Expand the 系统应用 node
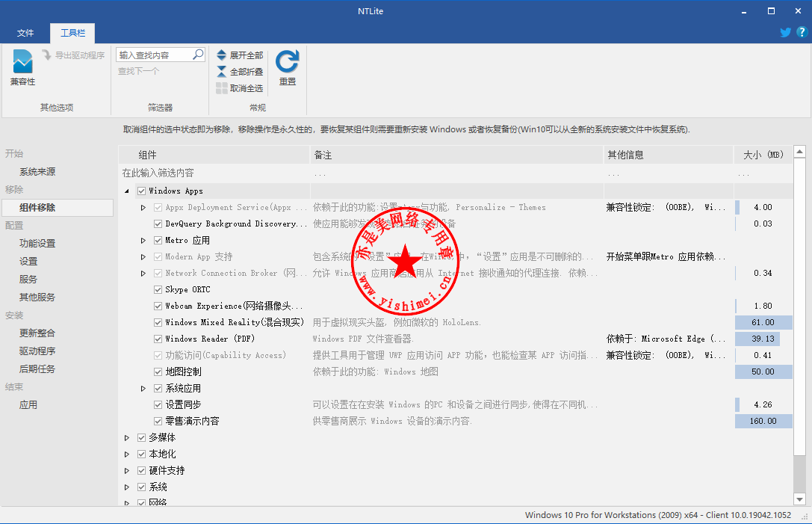Image resolution: width=812 pixels, height=524 pixels. (x=143, y=388)
